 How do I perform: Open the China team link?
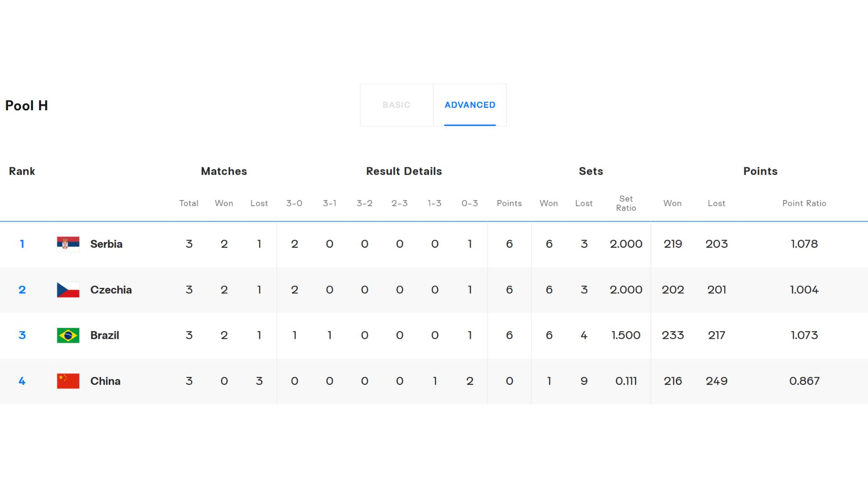[105, 381]
